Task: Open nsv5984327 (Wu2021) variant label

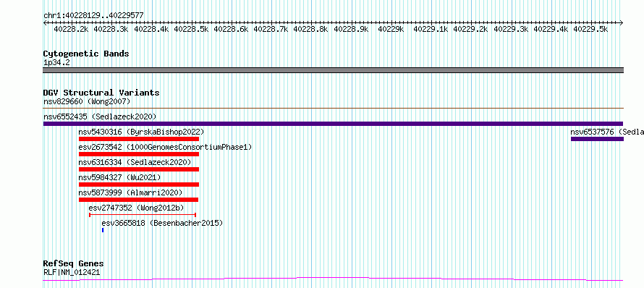Action: (x=119, y=177)
